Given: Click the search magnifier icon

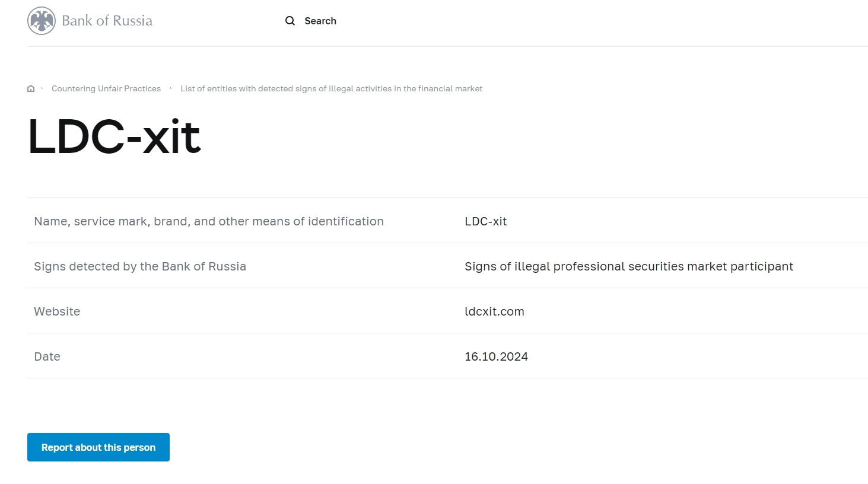Looking at the screenshot, I should tap(290, 21).
